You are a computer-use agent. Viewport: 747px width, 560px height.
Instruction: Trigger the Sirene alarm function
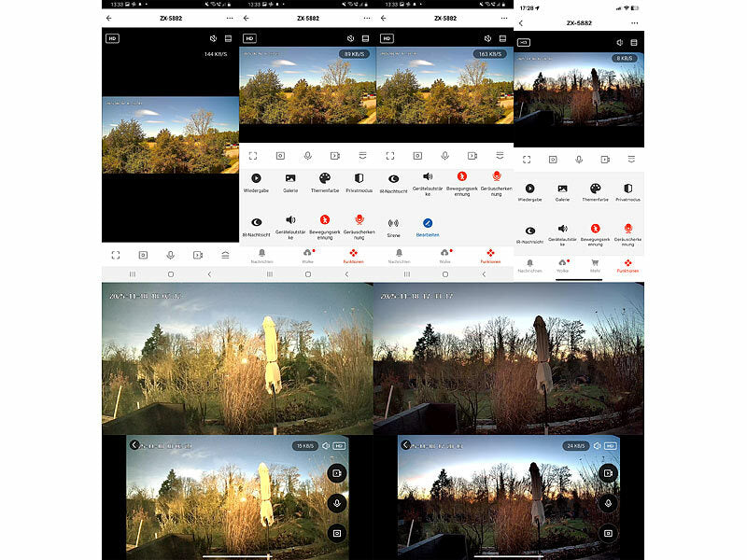[x=391, y=222]
